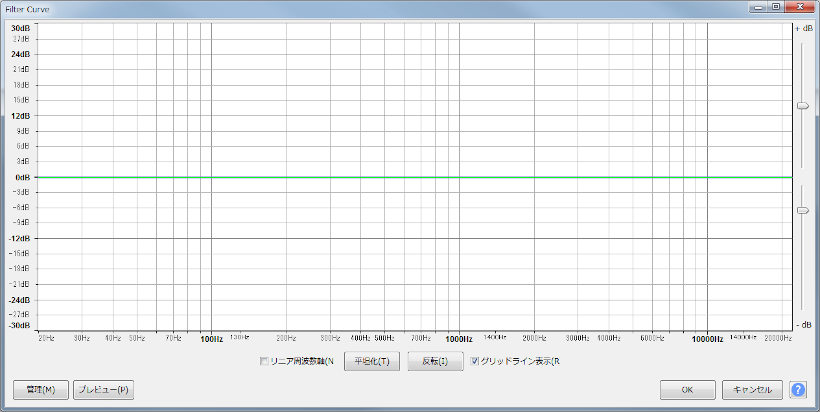Screen dimensions: 820x412
Task: Click the 反転(I) invert button
Action: pos(434,361)
